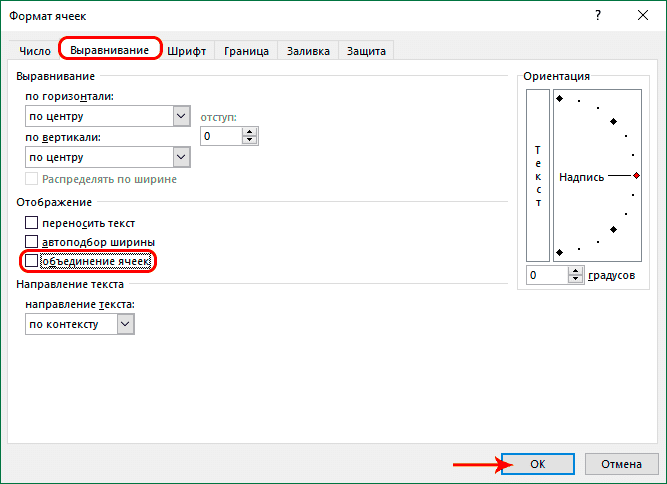Open направление текста dropdown
The image size is (667, 484).
(x=125, y=324)
